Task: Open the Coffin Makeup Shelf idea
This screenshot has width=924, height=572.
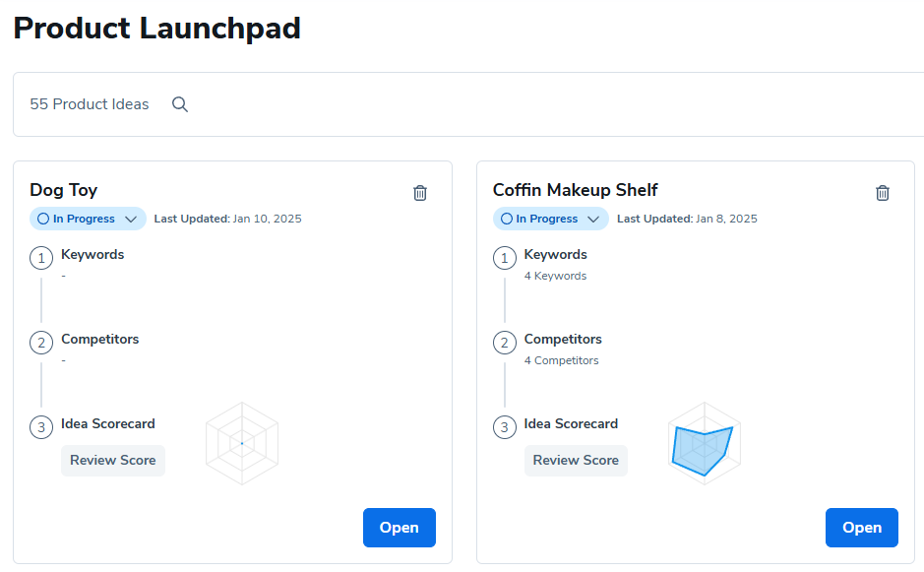Action: 861,528
